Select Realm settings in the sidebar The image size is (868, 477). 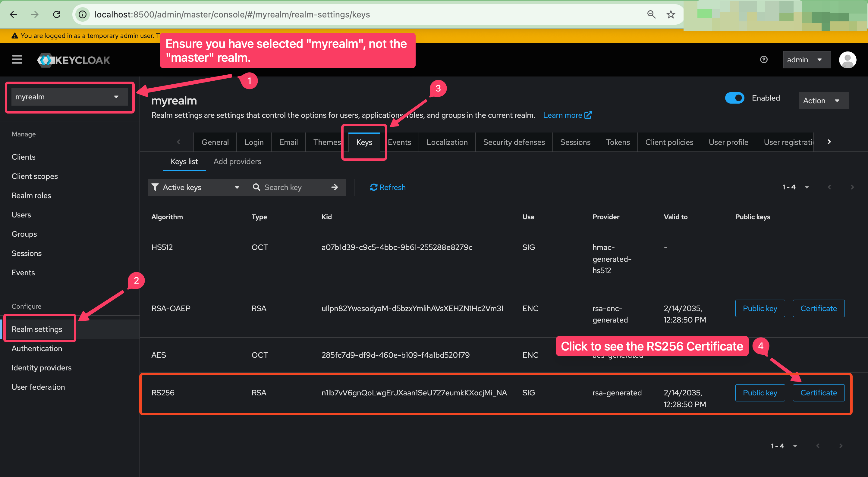(x=37, y=329)
